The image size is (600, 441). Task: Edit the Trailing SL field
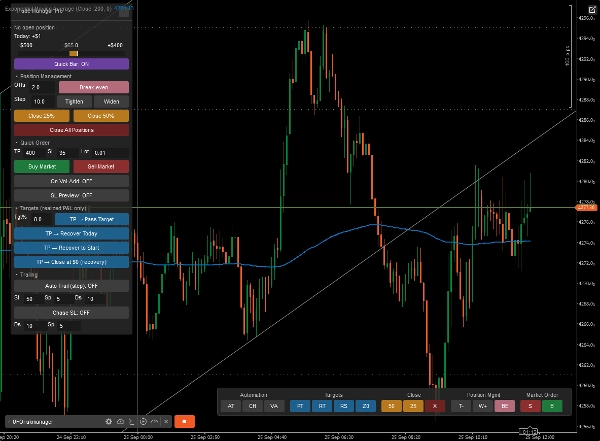click(33, 299)
